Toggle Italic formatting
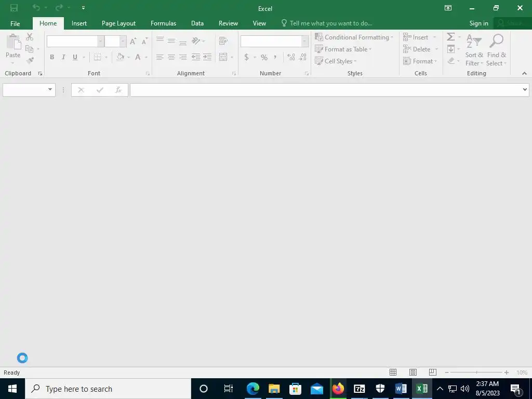532x399 pixels. coord(63,57)
